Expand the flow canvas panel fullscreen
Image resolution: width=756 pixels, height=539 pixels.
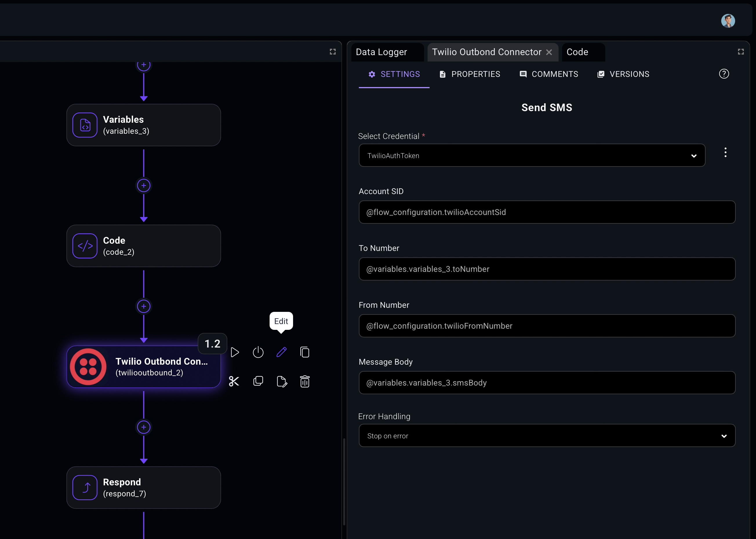click(332, 52)
